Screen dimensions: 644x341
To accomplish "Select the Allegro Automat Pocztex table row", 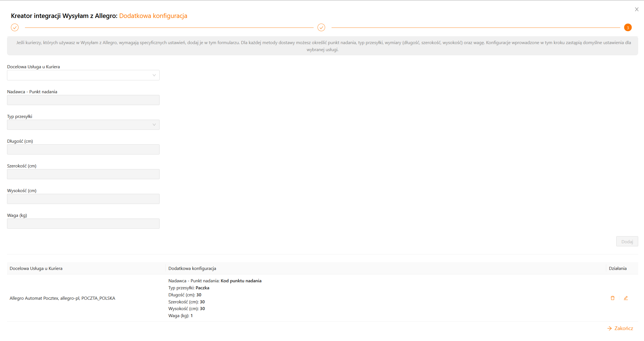I will tap(62, 298).
